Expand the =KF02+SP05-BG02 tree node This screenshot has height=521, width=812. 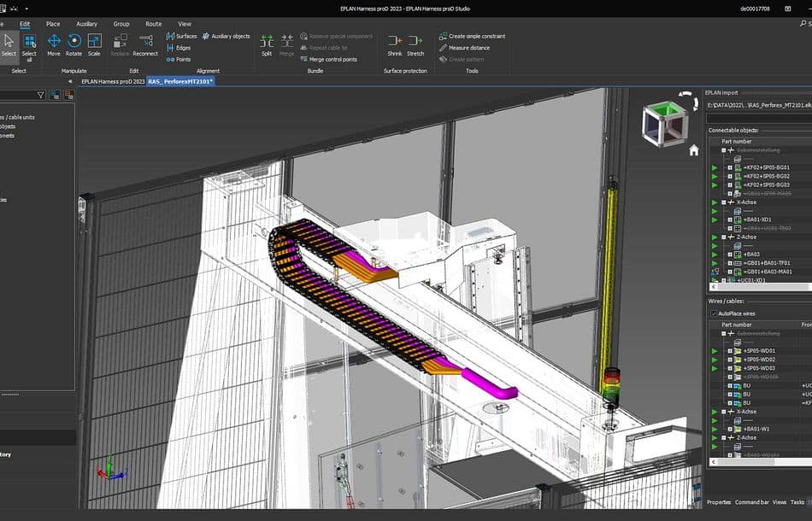tap(730, 177)
